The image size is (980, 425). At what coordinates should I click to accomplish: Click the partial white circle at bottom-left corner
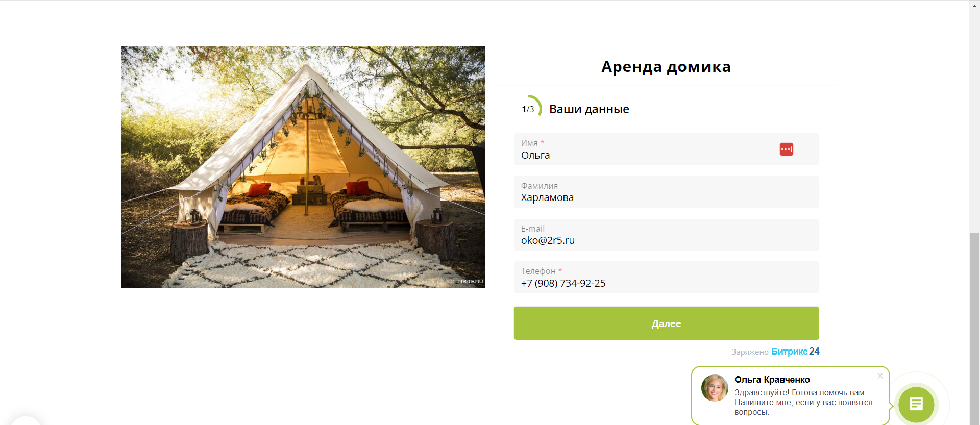click(x=26, y=421)
